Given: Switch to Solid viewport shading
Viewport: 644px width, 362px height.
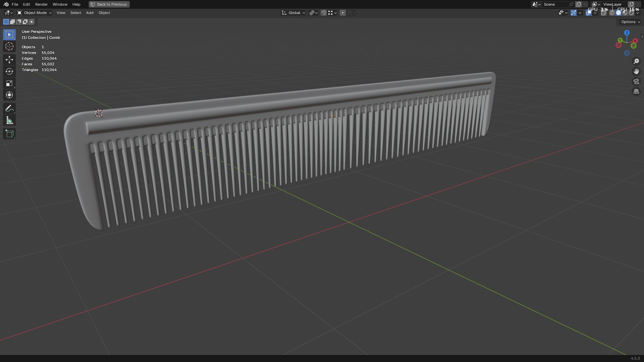Looking at the screenshot, I should [x=619, y=13].
